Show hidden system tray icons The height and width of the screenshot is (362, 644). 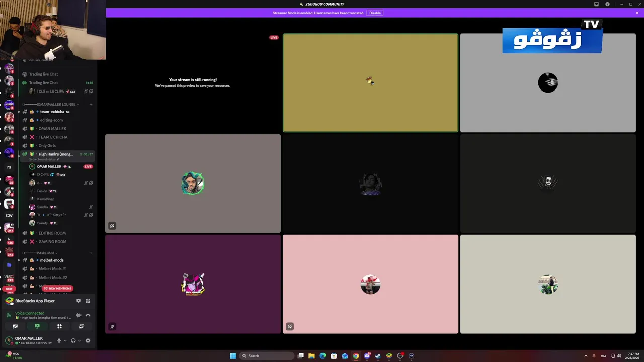click(x=586, y=356)
